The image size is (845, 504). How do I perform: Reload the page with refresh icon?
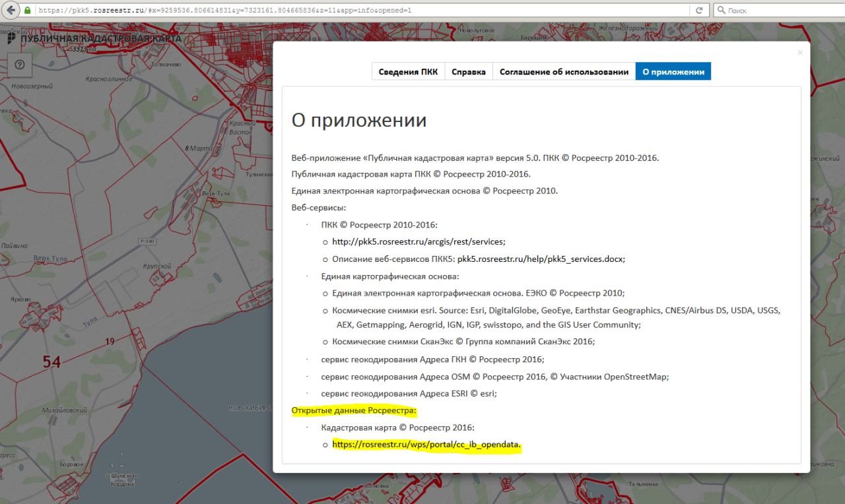[699, 11]
